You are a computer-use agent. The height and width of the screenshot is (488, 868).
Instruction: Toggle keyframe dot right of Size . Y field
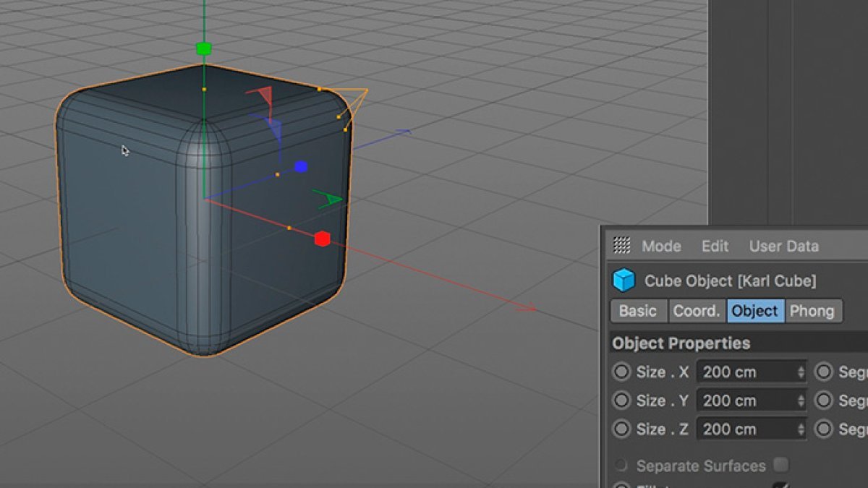[x=824, y=401]
